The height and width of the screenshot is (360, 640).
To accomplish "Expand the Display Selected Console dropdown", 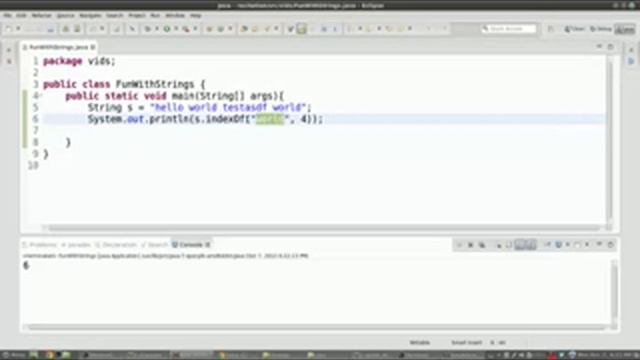I will click(568, 245).
